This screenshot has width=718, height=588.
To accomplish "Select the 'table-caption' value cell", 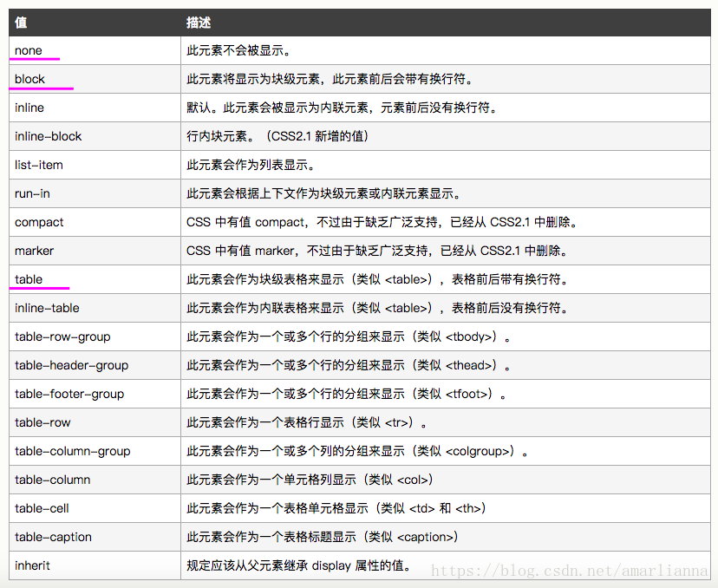I will click(95, 537).
